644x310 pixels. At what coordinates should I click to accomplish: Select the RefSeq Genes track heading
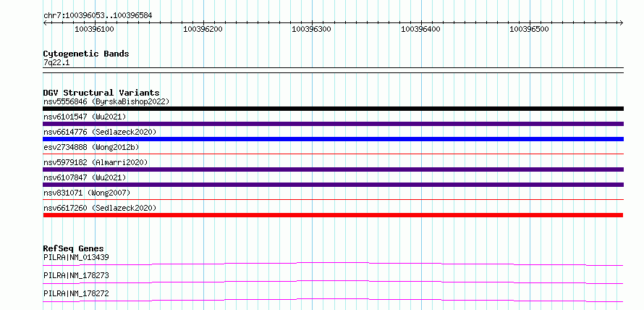pos(74,248)
